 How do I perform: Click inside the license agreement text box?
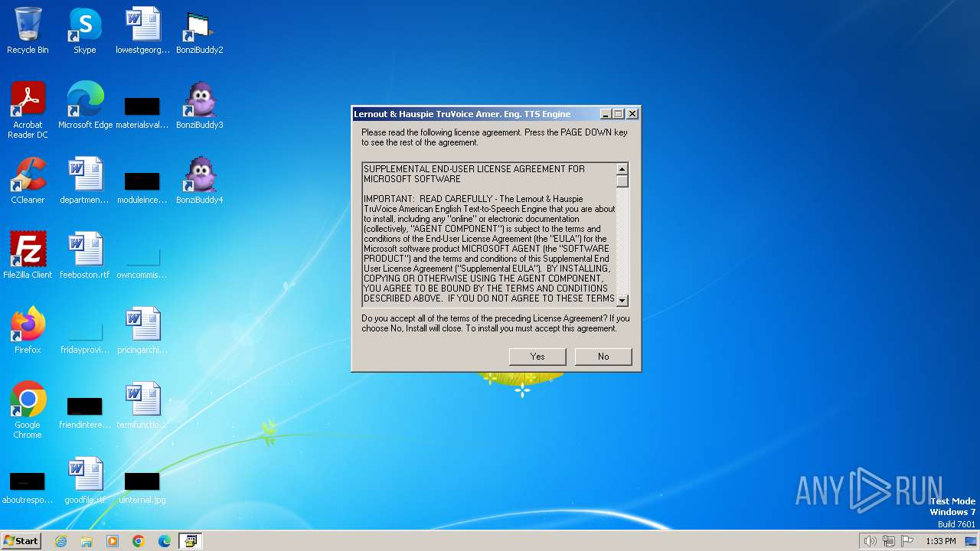[489, 234]
